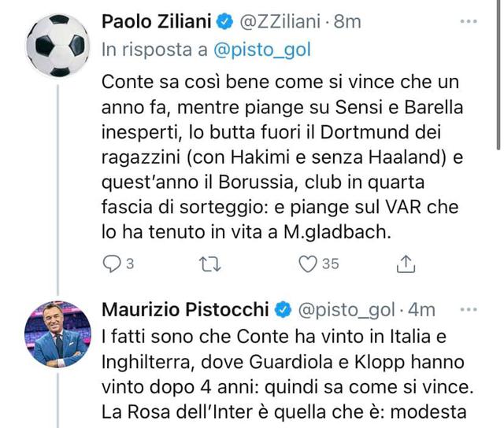Open Paolo Ziliani's soccer ball avatar
Screen dimensions: 504x428
pyautogui.click(x=57, y=46)
